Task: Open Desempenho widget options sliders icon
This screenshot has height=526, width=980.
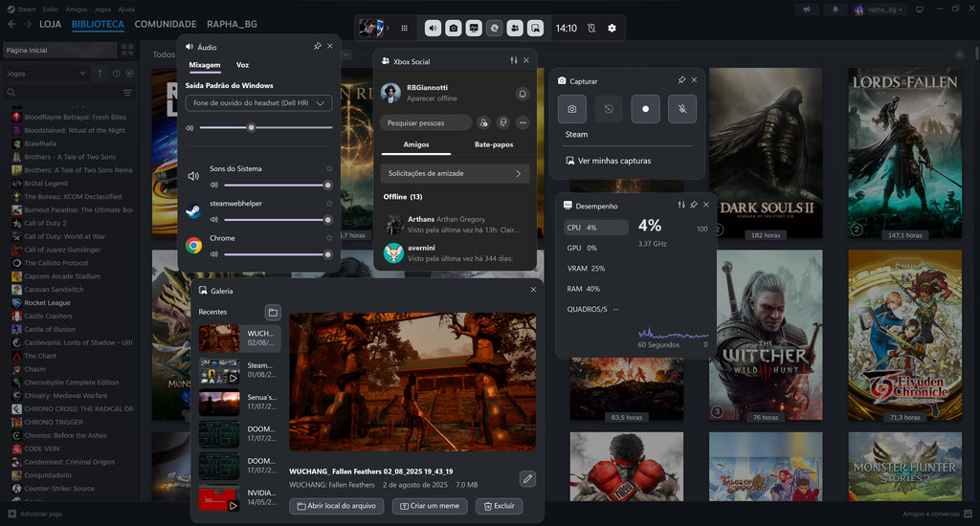Action: 681,205
